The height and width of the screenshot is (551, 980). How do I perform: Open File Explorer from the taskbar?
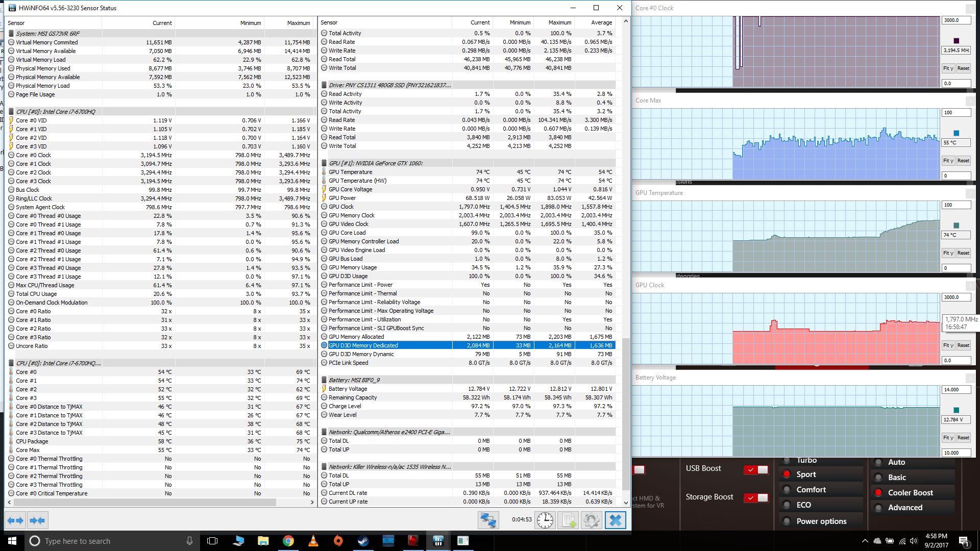tap(263, 541)
